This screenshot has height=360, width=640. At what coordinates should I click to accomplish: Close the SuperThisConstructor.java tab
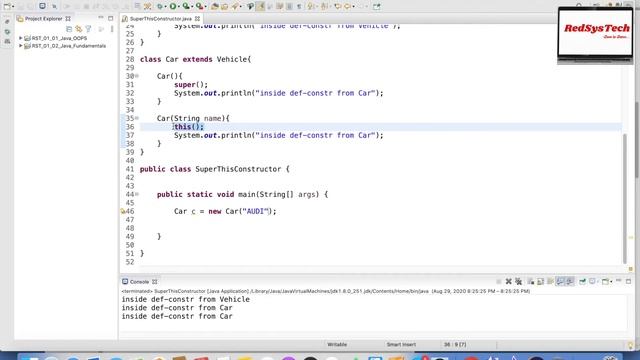(198, 19)
